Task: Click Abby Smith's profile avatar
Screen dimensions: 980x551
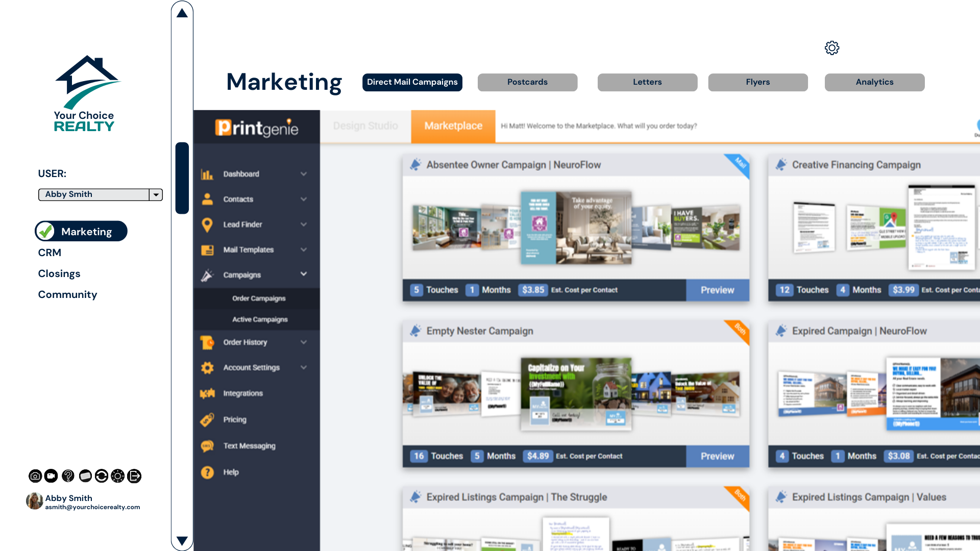Action: tap(34, 501)
